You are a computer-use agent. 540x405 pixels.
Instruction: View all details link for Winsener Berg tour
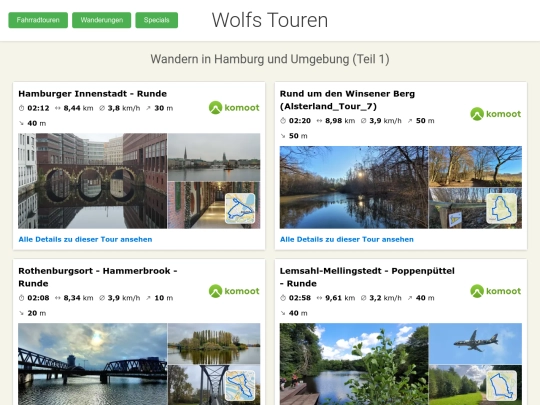click(347, 239)
